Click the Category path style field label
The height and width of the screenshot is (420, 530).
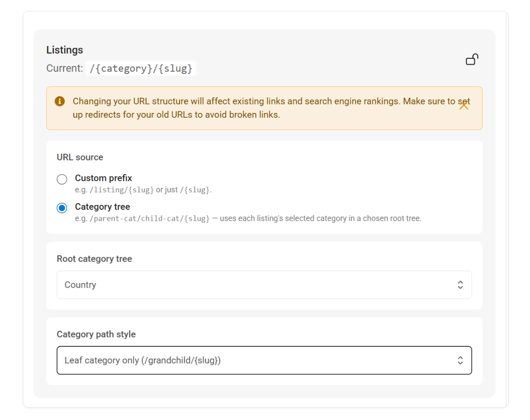point(96,334)
